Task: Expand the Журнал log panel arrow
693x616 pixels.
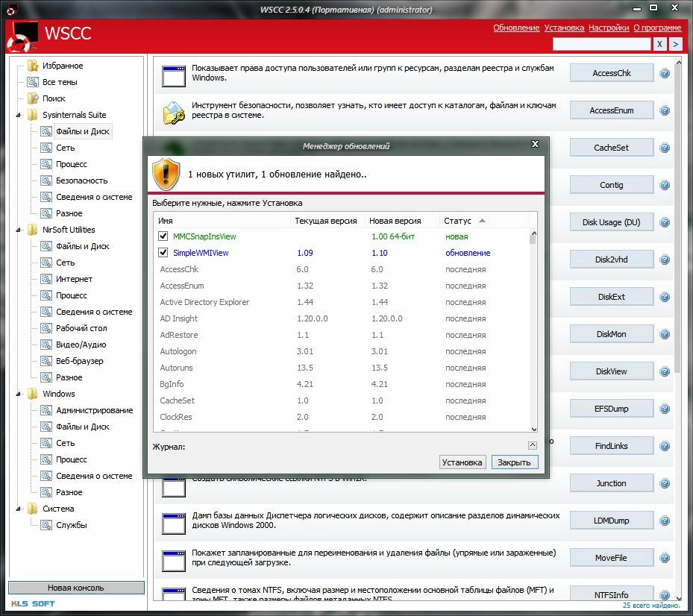Action: [533, 445]
